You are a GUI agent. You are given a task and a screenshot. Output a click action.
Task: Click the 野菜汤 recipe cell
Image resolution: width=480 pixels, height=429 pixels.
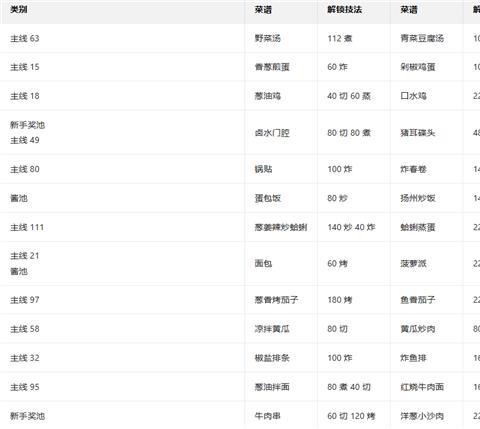(281, 38)
